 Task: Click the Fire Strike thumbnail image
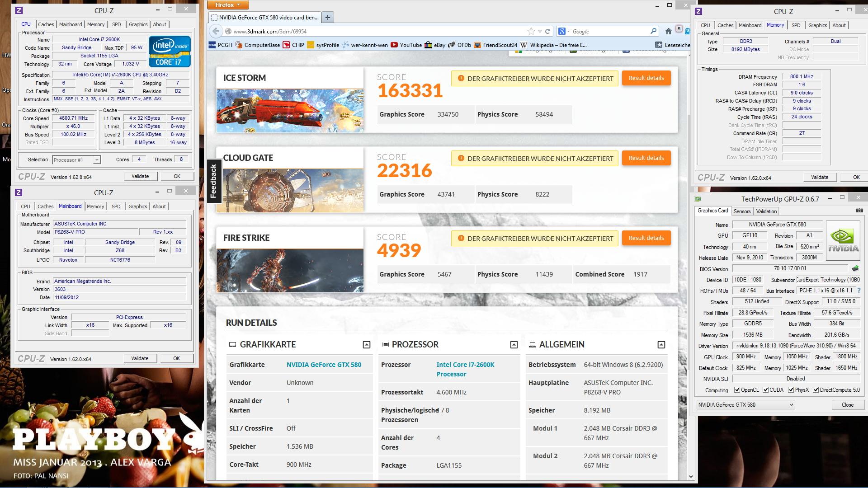[x=290, y=271]
